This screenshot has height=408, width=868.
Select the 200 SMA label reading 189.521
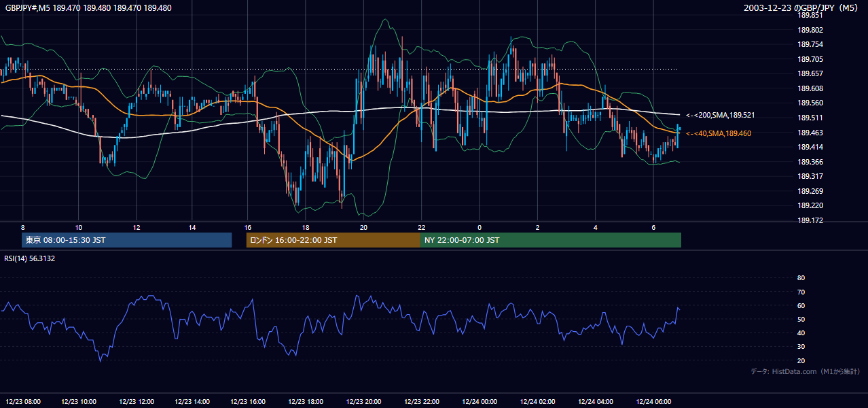(x=720, y=116)
